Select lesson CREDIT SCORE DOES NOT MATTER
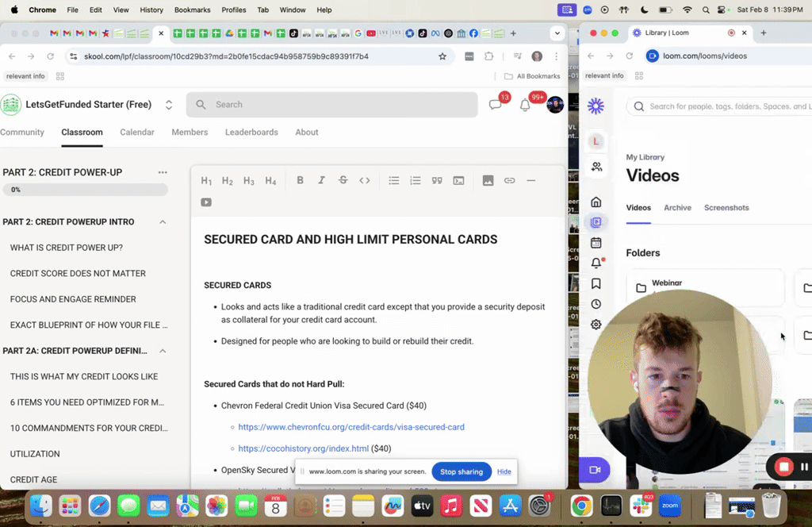 tap(78, 274)
